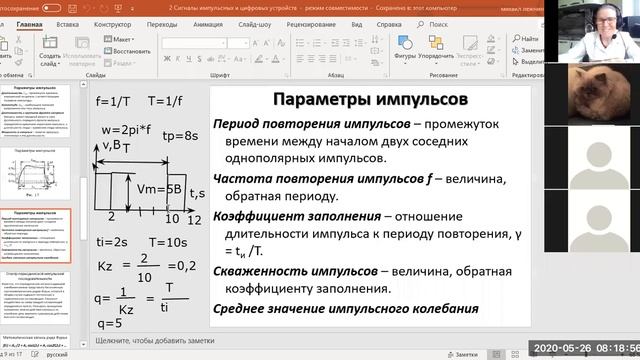Open the Справка tab
The height and width of the screenshot is (360, 640).
click(389, 24)
